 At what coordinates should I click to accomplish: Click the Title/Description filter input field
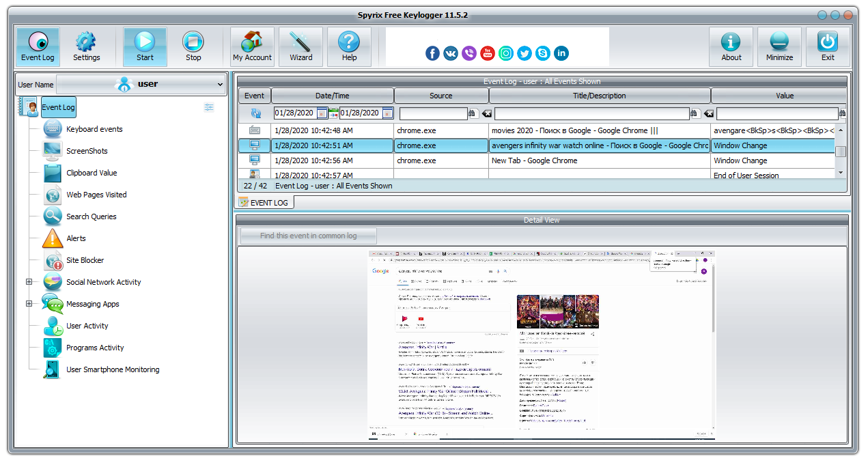pyautogui.click(x=591, y=113)
